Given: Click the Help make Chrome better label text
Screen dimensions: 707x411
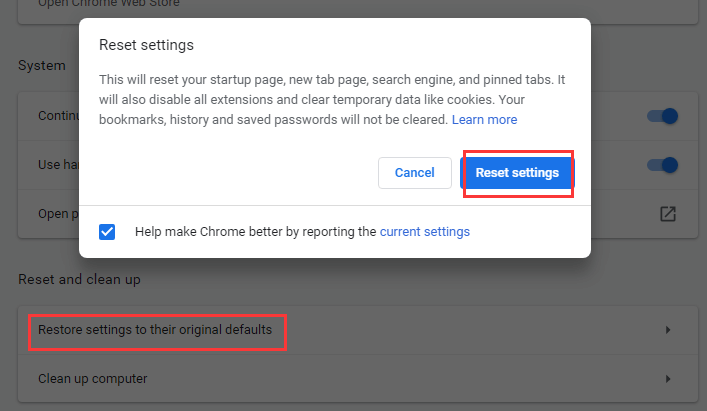Looking at the screenshot, I should tap(255, 231).
